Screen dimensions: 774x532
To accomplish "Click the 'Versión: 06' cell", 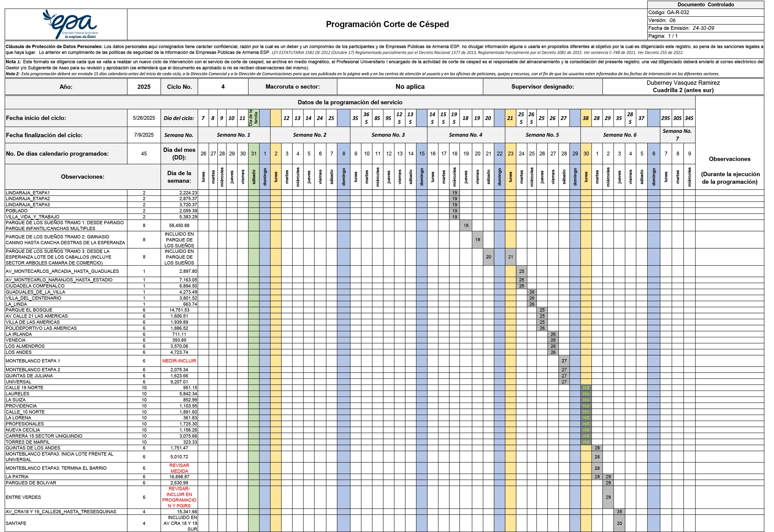I will [x=705, y=20].
